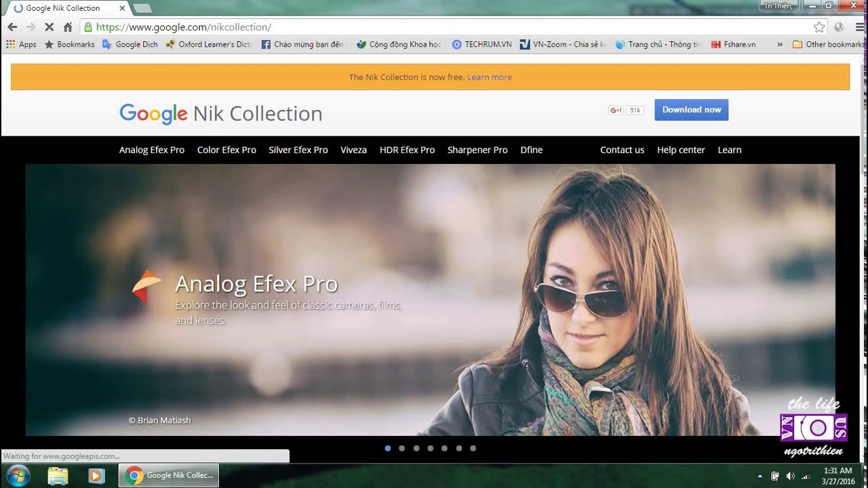
Task: Click the Learn link in the navigation bar
Action: [730, 150]
